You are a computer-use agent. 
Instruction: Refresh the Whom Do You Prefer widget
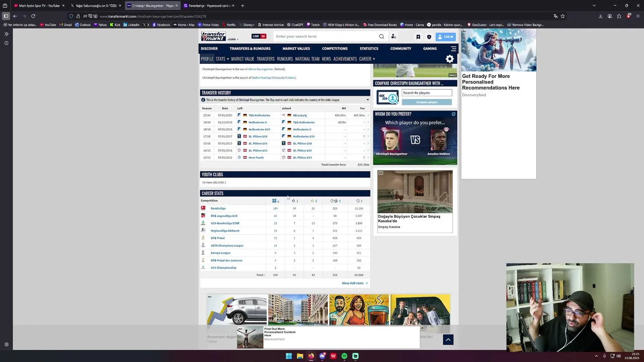(453, 114)
